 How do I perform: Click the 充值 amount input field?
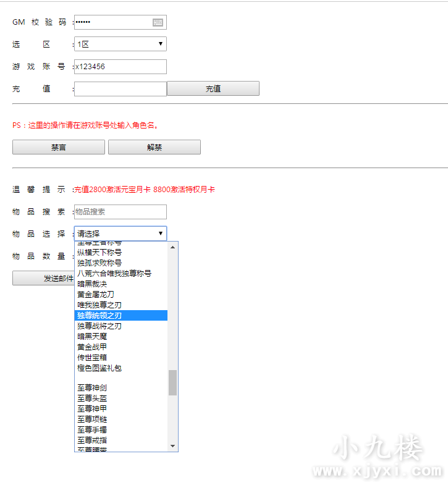click(120, 89)
